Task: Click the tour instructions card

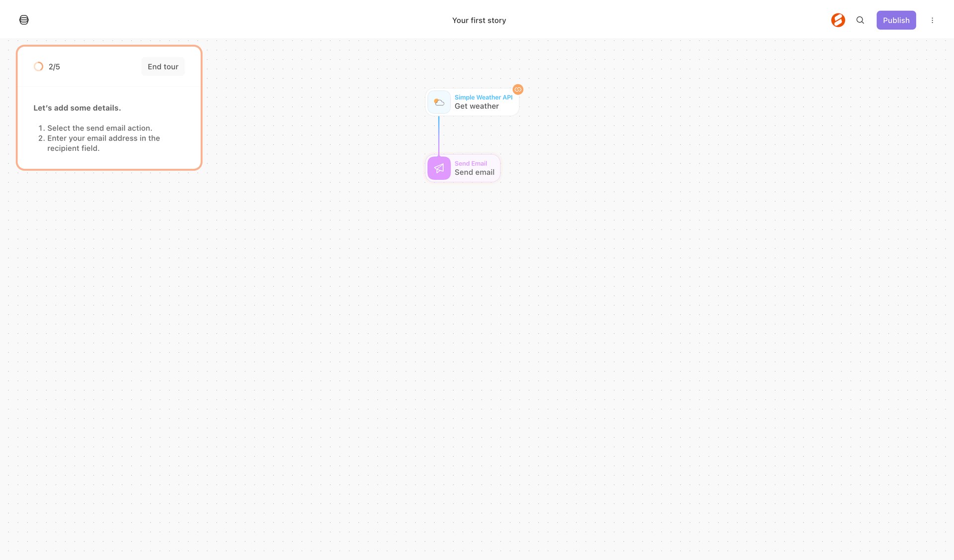Action: (x=109, y=128)
